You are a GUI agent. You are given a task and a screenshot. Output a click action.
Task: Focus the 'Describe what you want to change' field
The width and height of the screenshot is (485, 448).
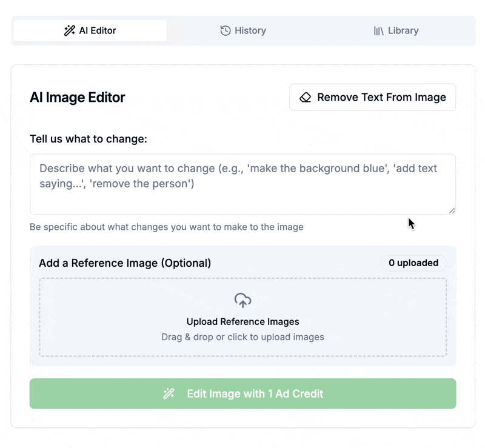click(243, 184)
